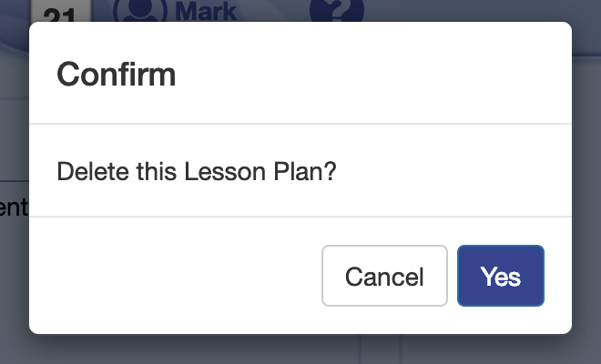Open the Mark user menu
Screen dimensions: 601x364
click(204, 11)
